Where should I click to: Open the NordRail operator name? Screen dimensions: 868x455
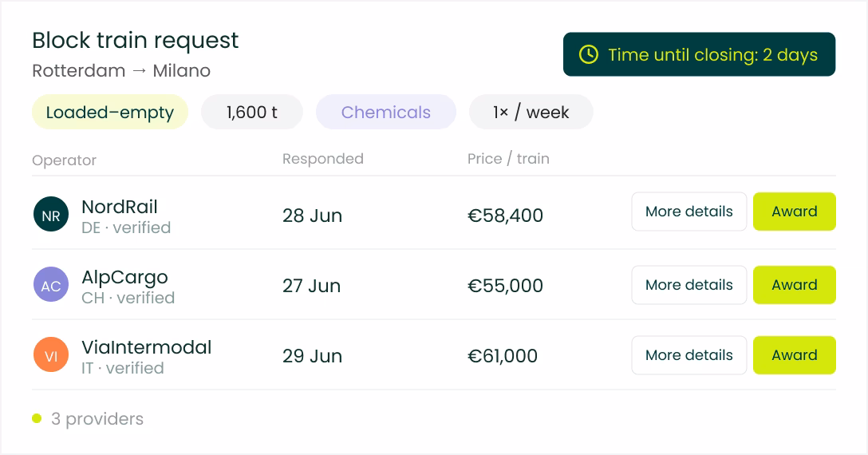pyautogui.click(x=120, y=207)
